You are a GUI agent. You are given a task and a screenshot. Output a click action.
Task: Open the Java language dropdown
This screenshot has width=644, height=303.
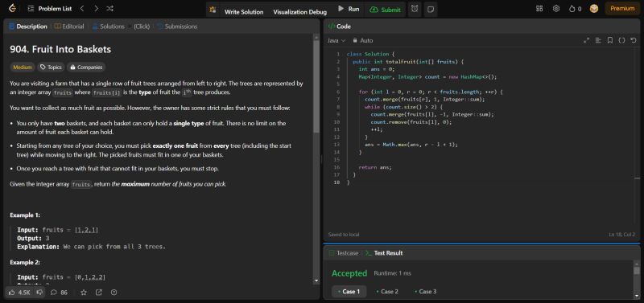point(336,40)
